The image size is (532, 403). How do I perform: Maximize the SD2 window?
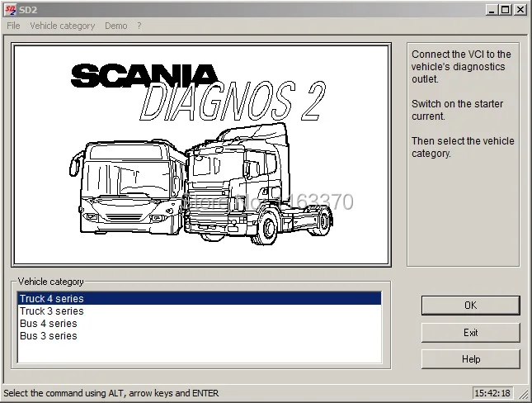click(x=506, y=10)
